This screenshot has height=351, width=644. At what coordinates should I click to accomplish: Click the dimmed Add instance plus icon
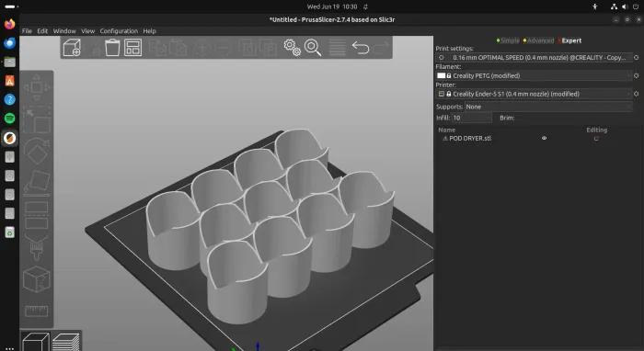tap(202, 48)
